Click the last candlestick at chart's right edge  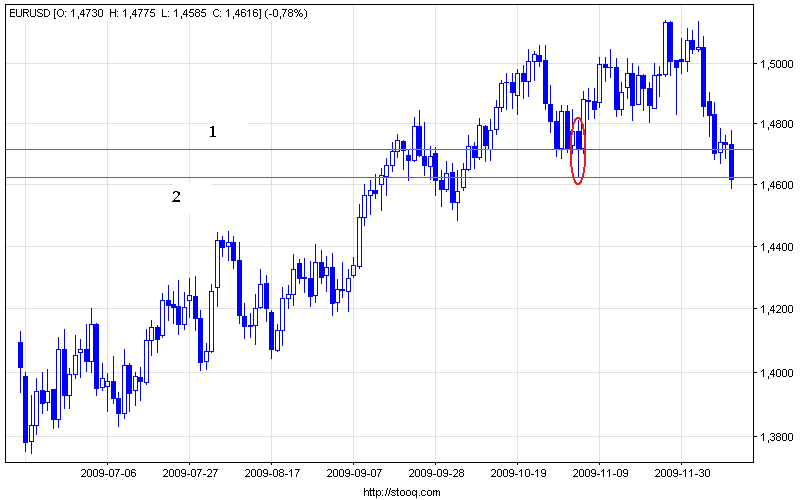click(x=732, y=161)
